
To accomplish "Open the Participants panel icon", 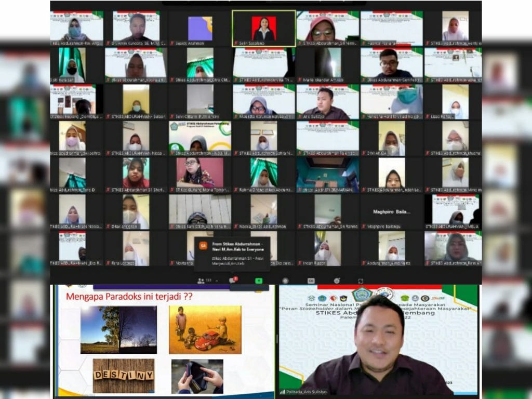I will [201, 281].
